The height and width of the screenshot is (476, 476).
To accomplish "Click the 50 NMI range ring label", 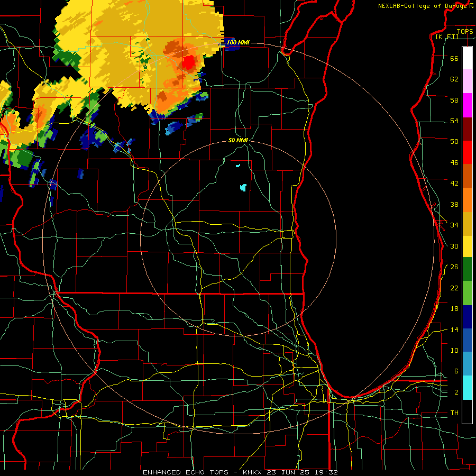I will click(238, 140).
